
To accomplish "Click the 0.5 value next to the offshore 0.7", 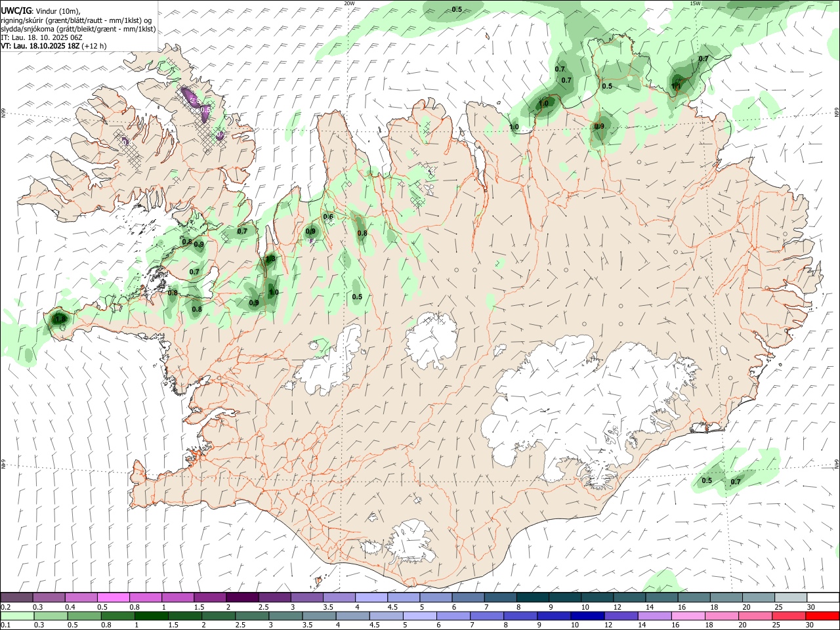I will [707, 480].
